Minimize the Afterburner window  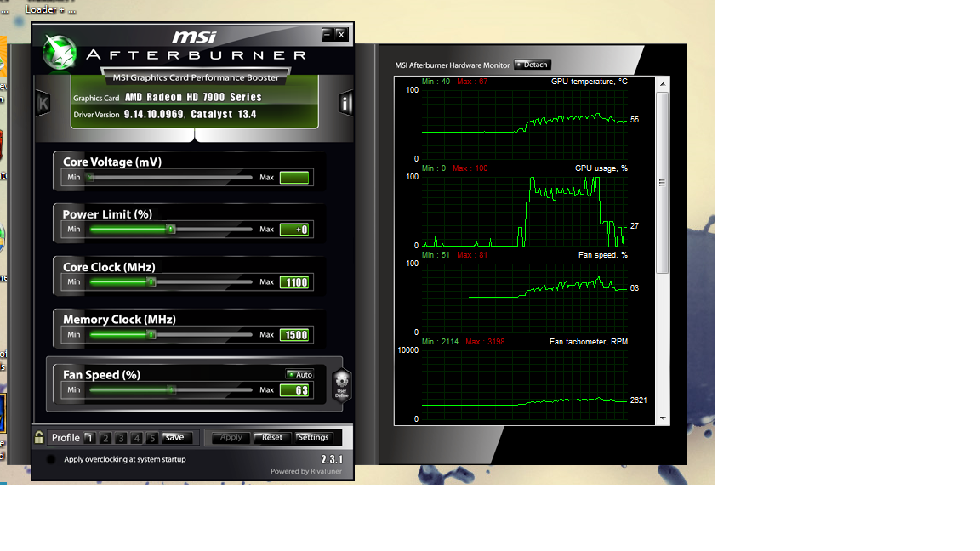click(x=327, y=34)
